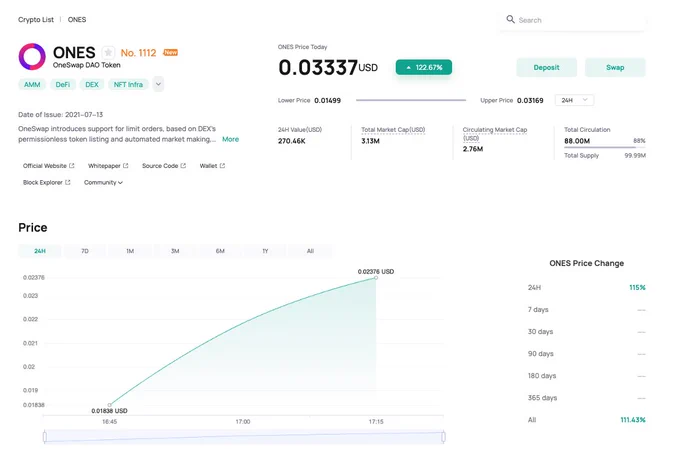Screen dimensions: 680x456
Task: Click the 88.00M total circulation value
Action: (x=577, y=141)
